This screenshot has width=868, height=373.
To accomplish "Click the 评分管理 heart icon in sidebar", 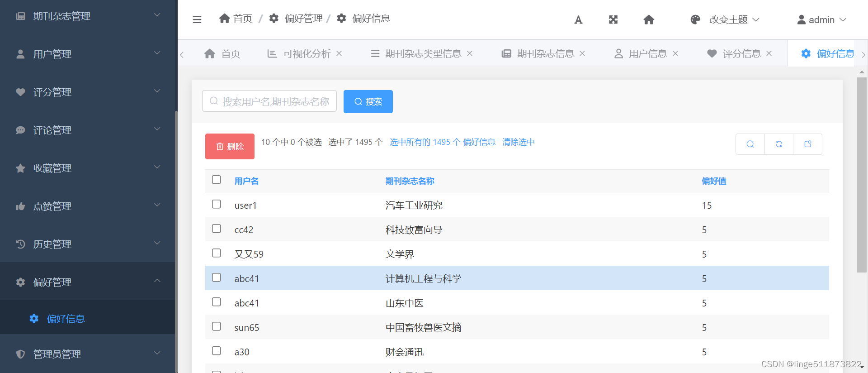I will point(20,92).
